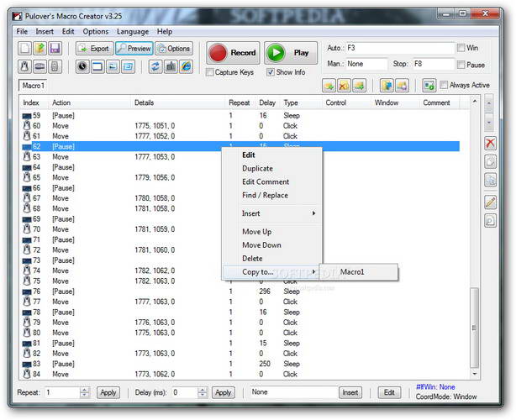The width and height of the screenshot is (516, 420).
Task: Click the Internet Explorer command icon
Action: pos(186,66)
